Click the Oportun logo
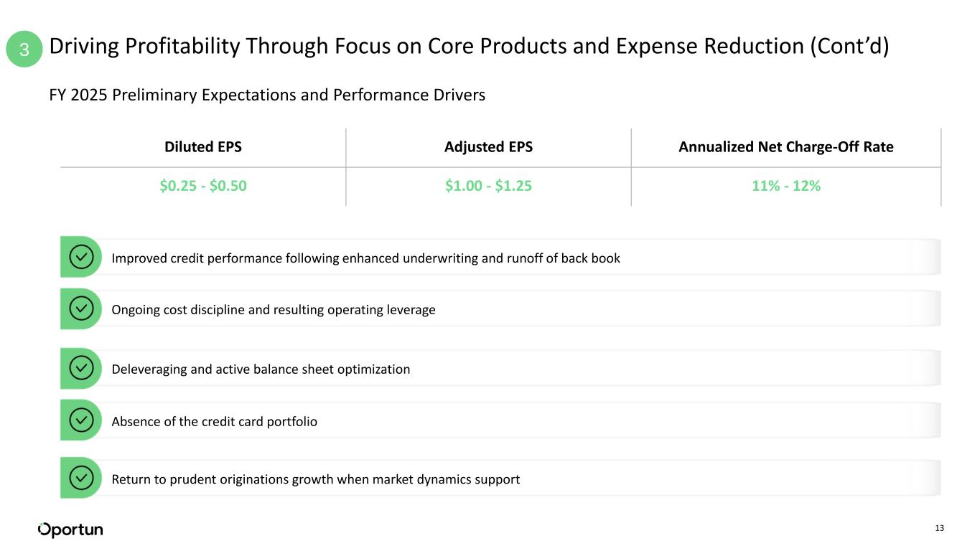The image size is (980, 551). [x=70, y=529]
